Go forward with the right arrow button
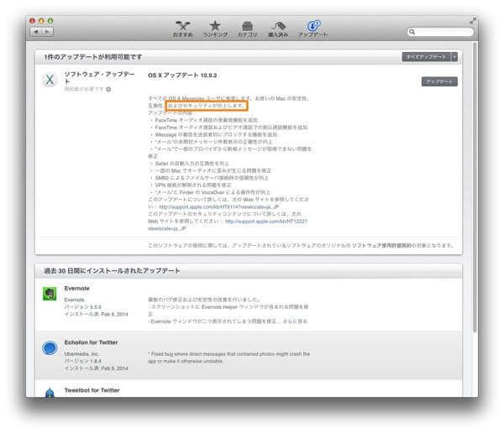 click(x=47, y=32)
